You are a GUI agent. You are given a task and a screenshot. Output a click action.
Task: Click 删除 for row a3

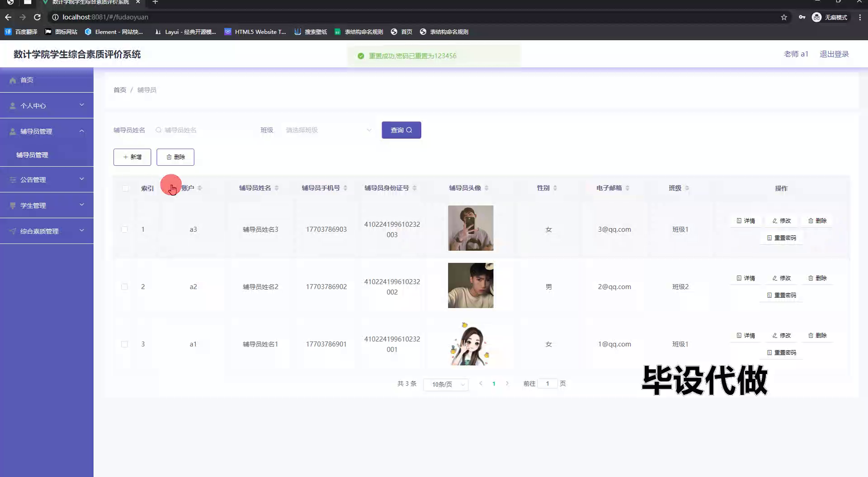[817, 221]
